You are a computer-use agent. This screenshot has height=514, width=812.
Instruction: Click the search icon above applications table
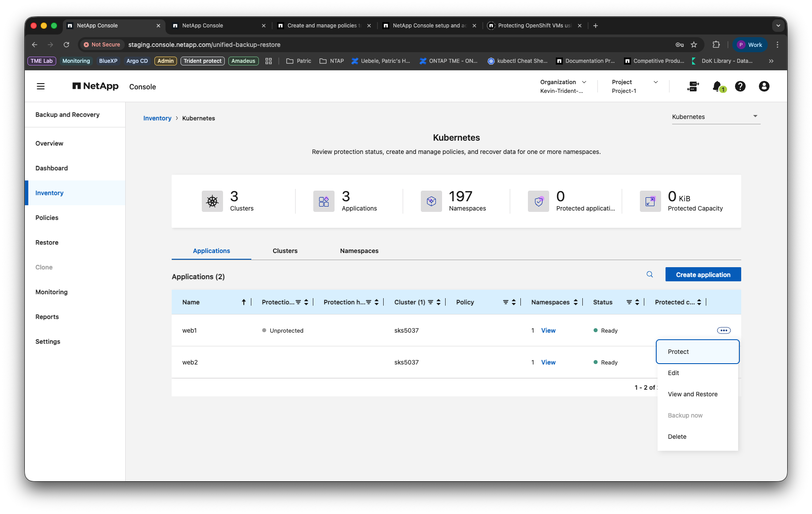650,274
